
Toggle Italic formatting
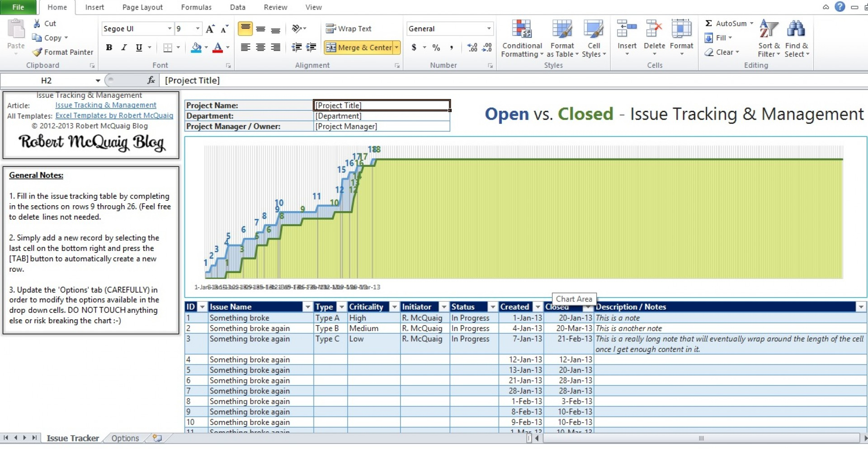coord(124,47)
